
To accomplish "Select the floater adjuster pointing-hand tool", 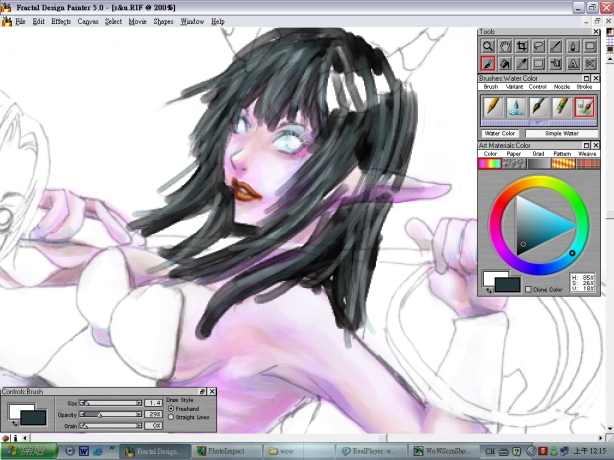I will point(556,63).
